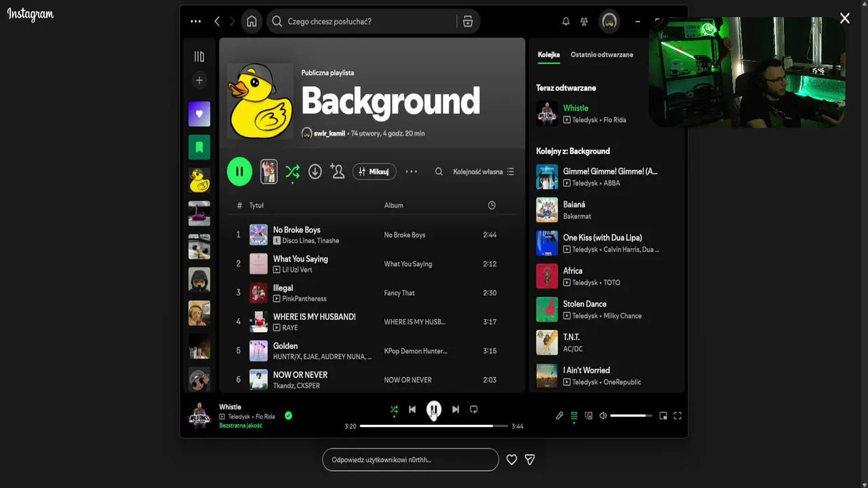Image resolution: width=868 pixels, height=488 pixels.
Task: Select track 'NOW OR NEVER' title
Action: [x=300, y=375]
